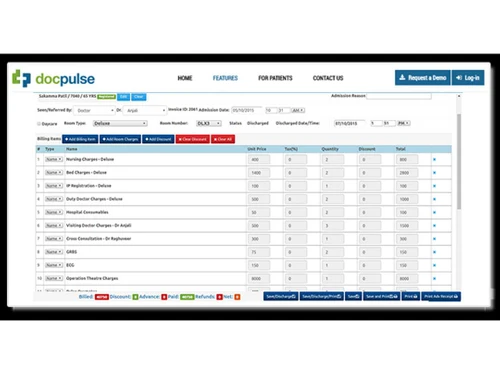The height and width of the screenshot is (375, 500).
Task: Delete the Operation Theatre Charges row
Action: [434, 278]
